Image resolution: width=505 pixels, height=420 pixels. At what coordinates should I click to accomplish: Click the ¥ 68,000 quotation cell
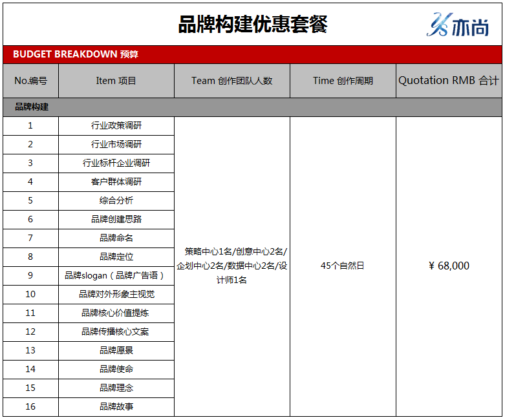pos(449,266)
